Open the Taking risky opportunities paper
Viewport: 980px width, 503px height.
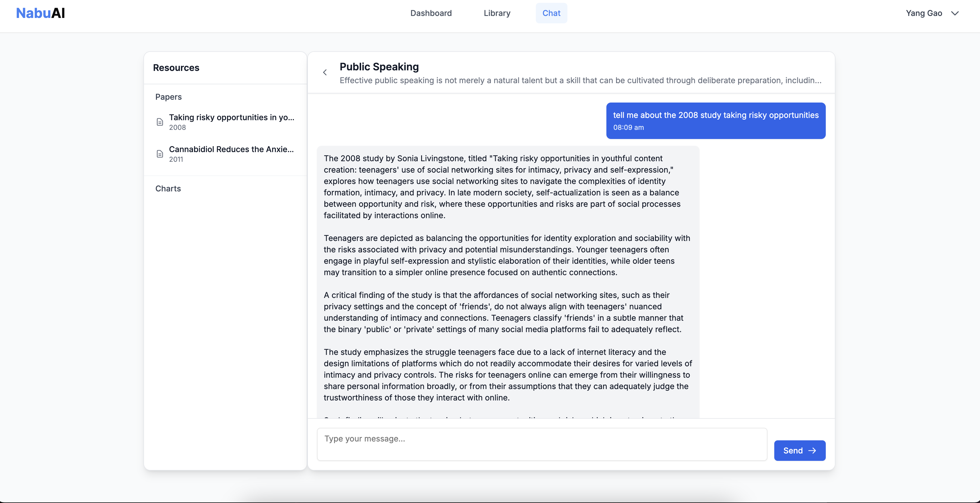(231, 117)
